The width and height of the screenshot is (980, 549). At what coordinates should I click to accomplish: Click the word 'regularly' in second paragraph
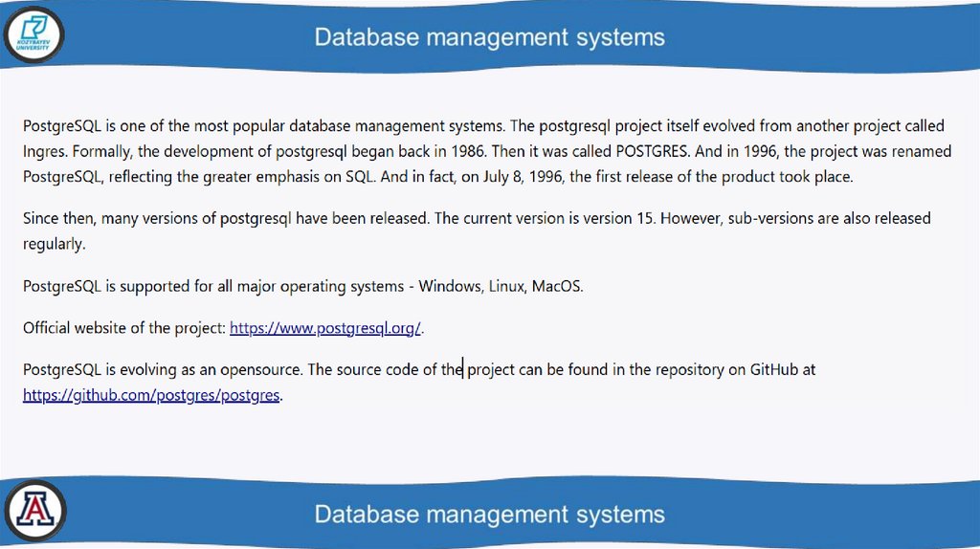coord(53,244)
